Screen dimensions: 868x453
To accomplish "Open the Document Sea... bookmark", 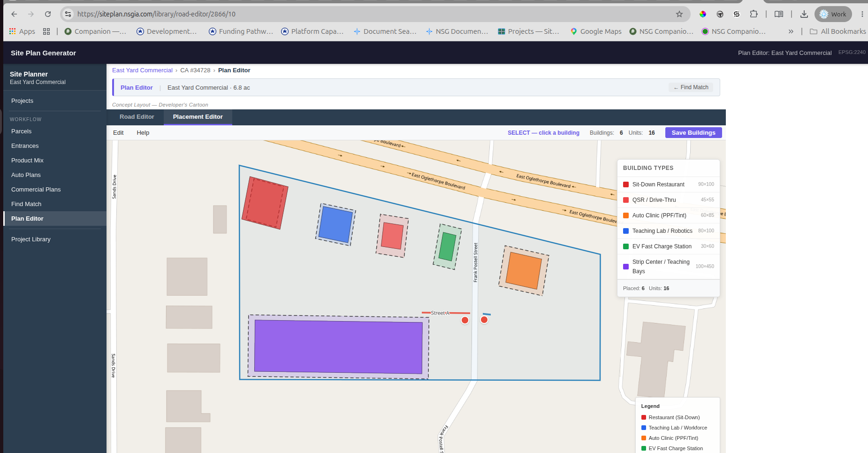I will coord(385,31).
